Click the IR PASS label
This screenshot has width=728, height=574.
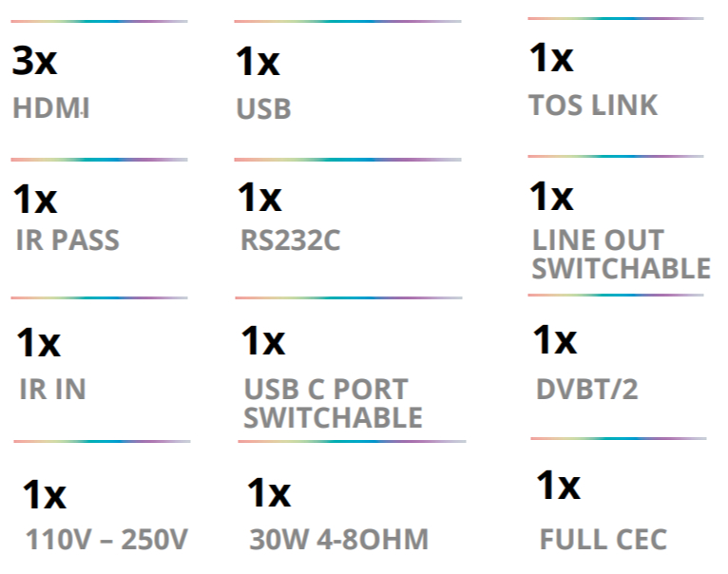click(67, 240)
